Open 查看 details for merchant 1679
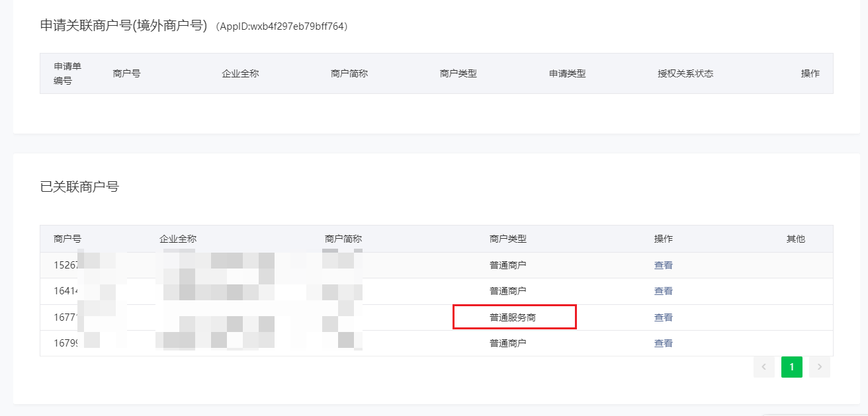Viewport: 868px width, 416px height. tap(663, 343)
